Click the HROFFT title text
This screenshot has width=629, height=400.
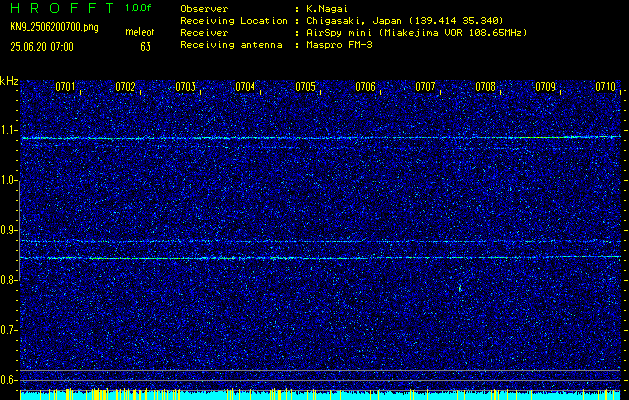tap(62, 8)
